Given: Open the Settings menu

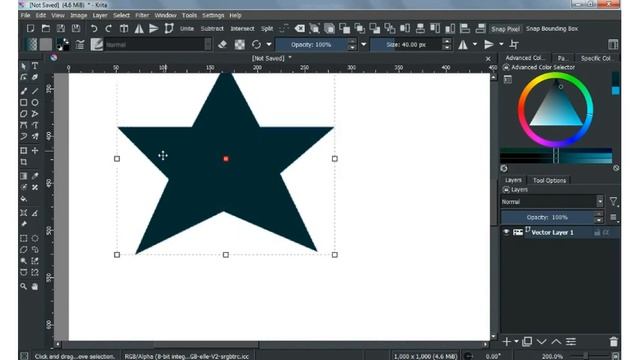Looking at the screenshot, I should pyautogui.click(x=213, y=15).
